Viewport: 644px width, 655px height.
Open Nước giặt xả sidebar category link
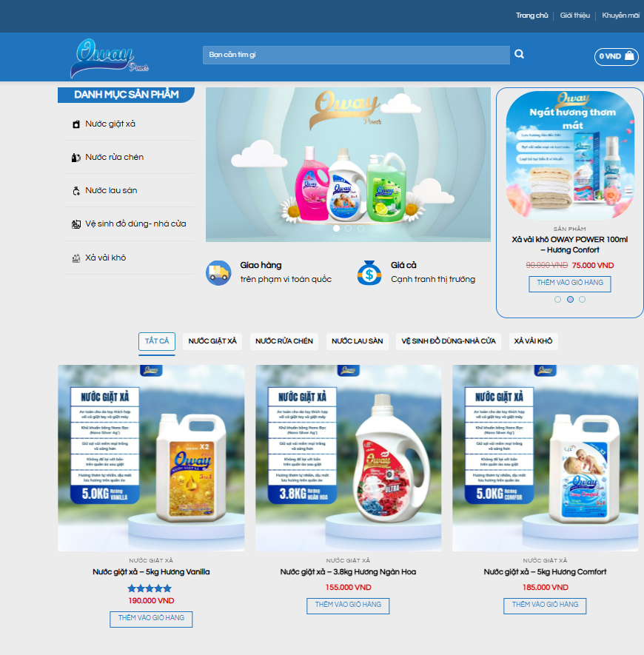point(110,124)
